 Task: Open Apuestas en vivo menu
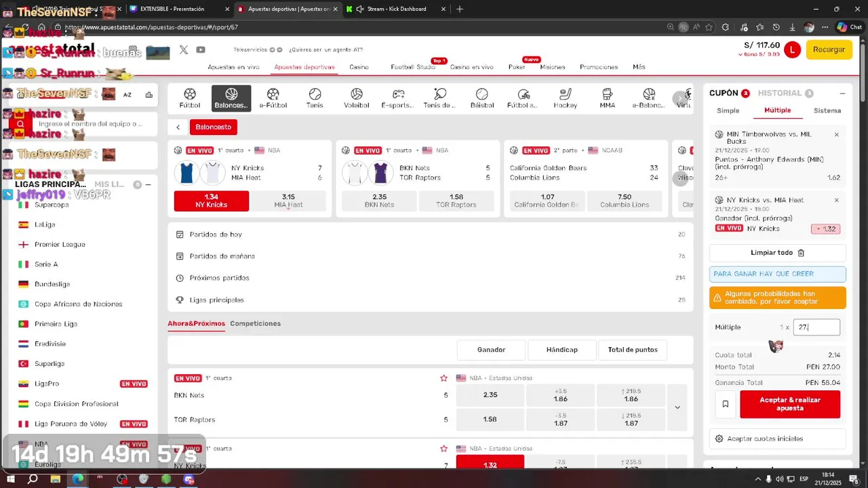(x=233, y=67)
